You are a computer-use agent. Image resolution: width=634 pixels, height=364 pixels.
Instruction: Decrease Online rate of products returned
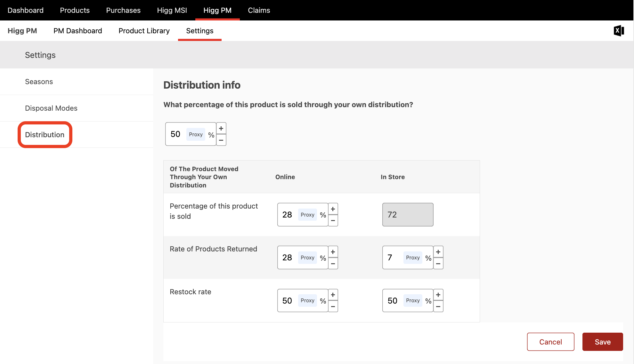(333, 264)
